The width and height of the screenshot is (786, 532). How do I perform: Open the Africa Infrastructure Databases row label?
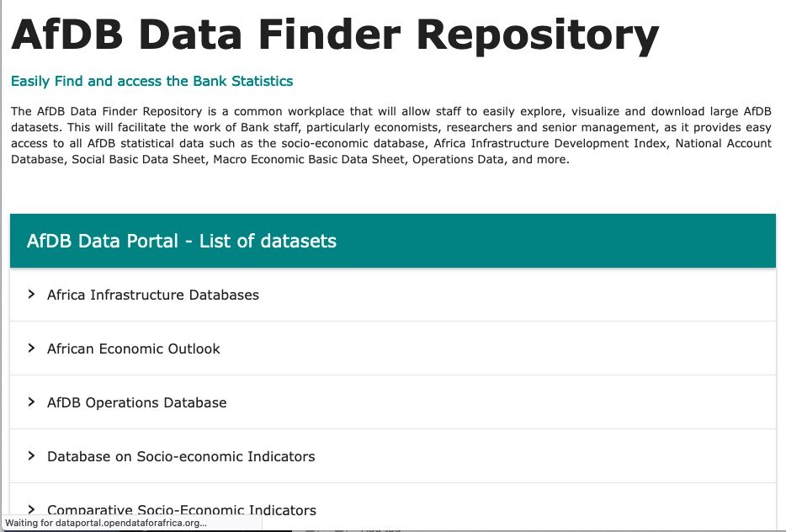pos(153,295)
